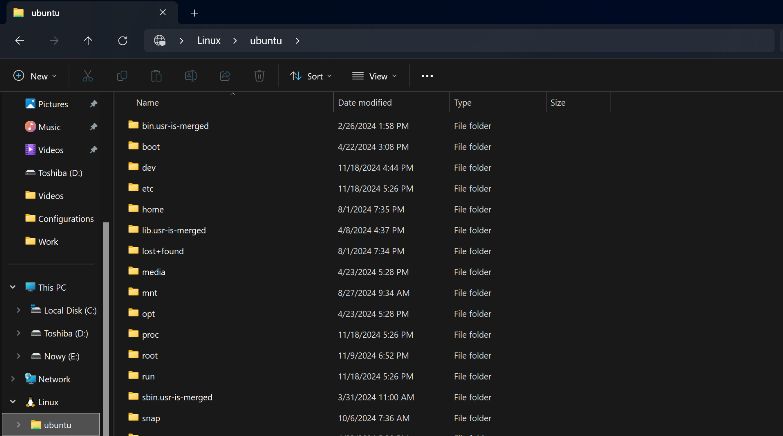Open a new tab with plus button
Screen dimensions: 783x436
[194, 13]
